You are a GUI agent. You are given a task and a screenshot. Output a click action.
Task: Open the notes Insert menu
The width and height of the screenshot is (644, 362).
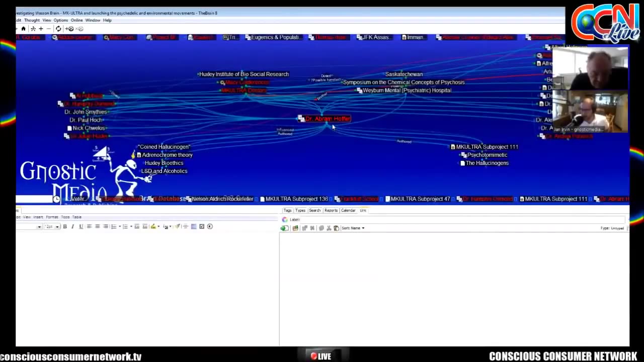[x=38, y=217]
